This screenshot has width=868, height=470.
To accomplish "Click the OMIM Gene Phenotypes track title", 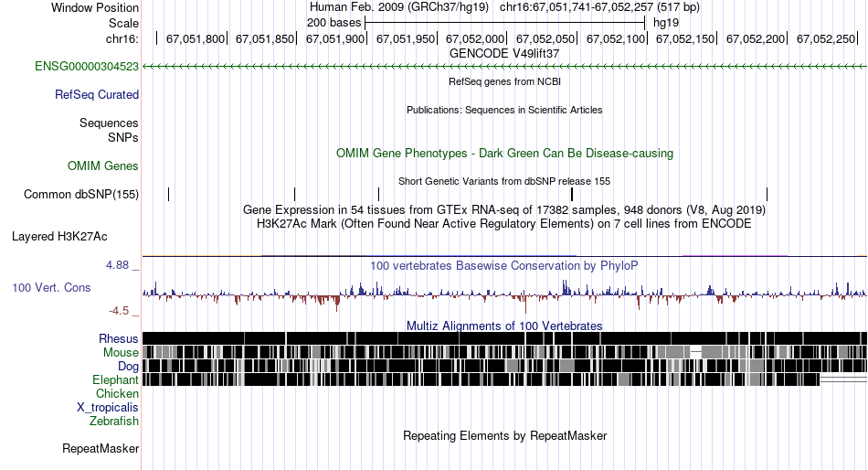I will (x=505, y=153).
